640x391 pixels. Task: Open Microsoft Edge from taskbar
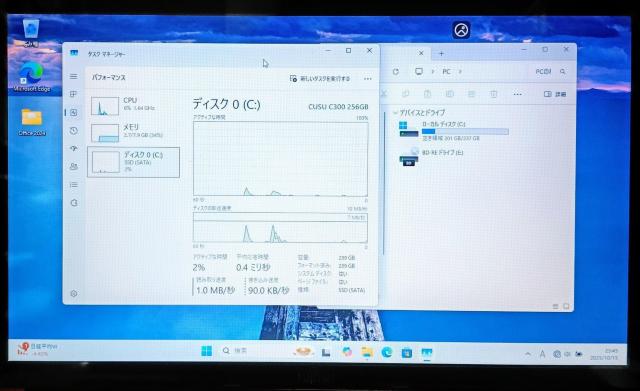[x=387, y=352]
